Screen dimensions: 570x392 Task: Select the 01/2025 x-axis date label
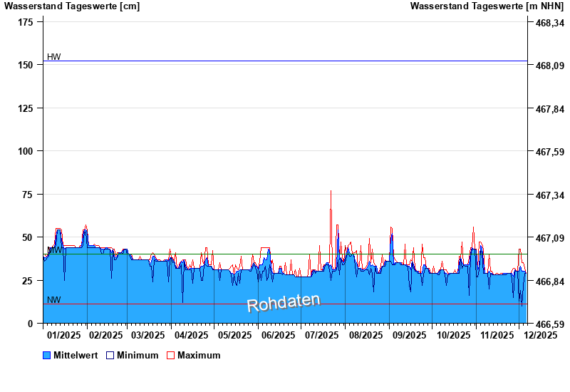(64, 335)
